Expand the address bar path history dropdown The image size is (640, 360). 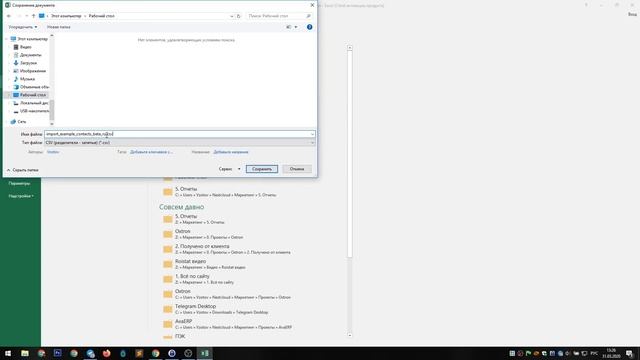[231, 16]
